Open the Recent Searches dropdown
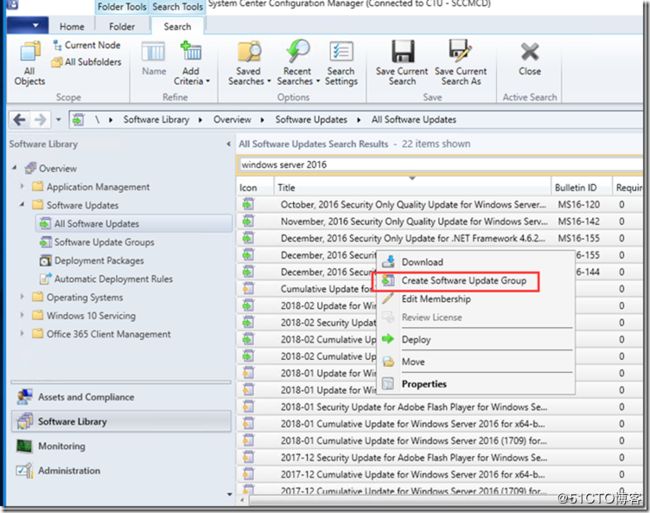The height and width of the screenshot is (513, 650). 298,63
